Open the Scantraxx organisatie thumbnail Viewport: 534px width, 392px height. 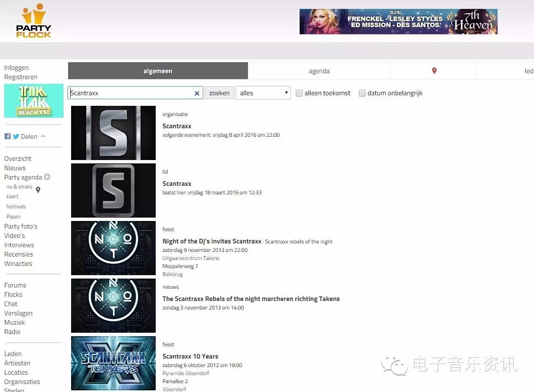tap(113, 133)
